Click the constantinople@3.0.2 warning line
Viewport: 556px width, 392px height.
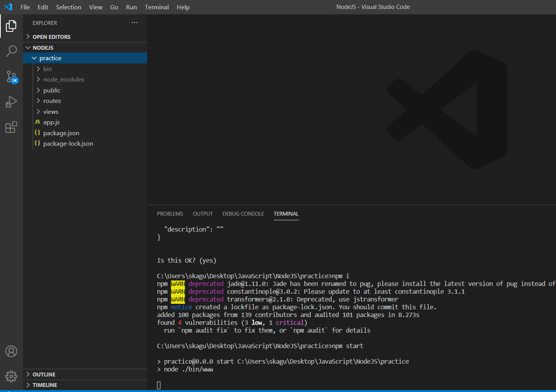pyautogui.click(x=311, y=291)
